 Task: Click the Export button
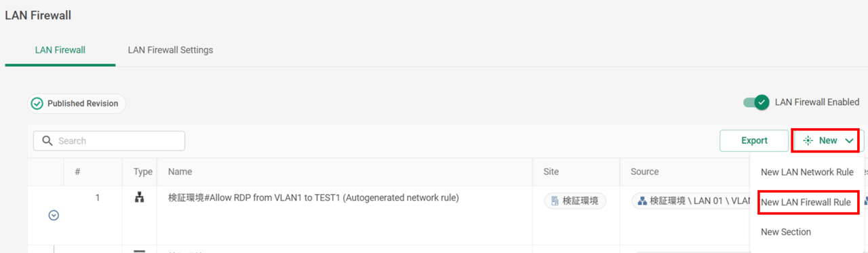(x=754, y=140)
